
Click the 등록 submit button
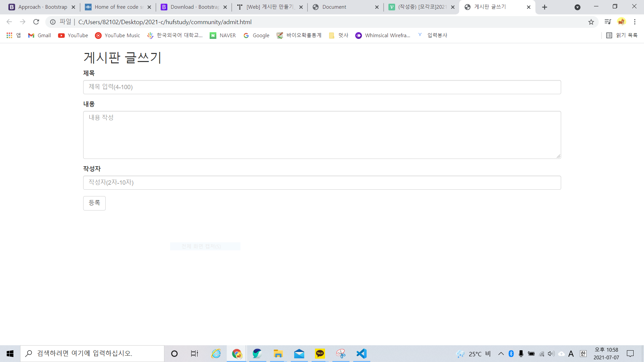click(x=94, y=203)
